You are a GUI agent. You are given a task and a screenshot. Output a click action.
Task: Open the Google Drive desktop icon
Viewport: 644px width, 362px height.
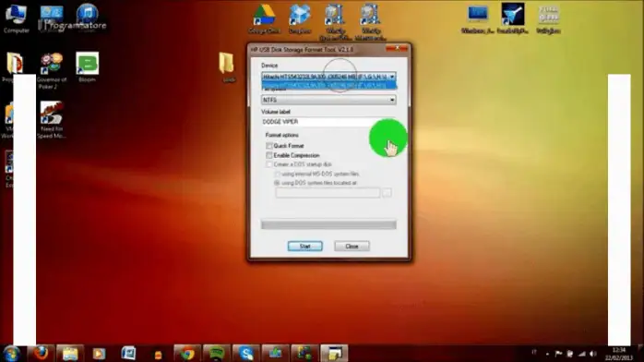264,18
